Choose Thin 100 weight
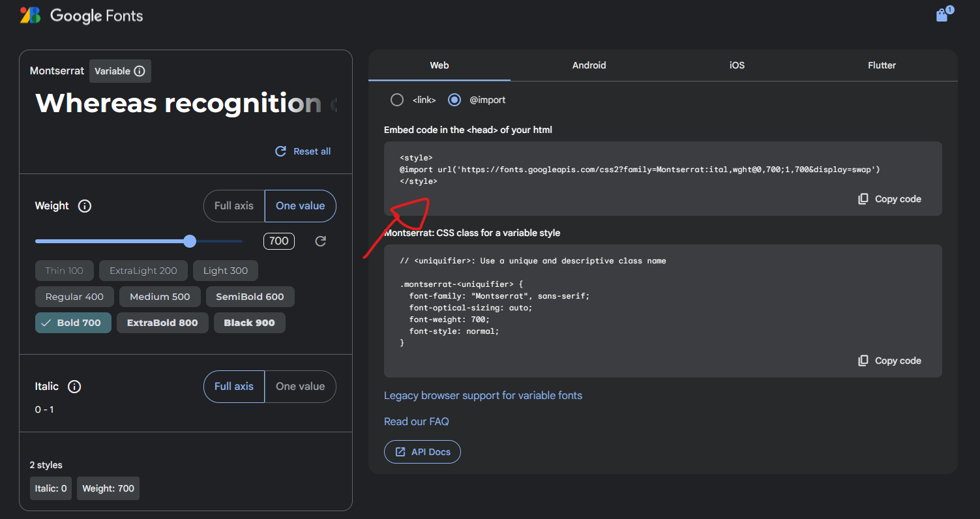The image size is (980, 519). coord(65,271)
